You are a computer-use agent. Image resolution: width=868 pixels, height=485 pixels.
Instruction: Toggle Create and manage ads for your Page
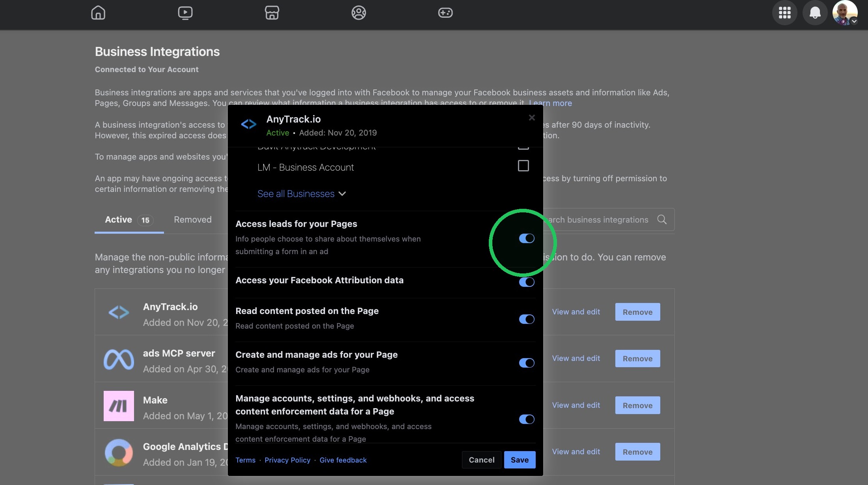point(527,363)
